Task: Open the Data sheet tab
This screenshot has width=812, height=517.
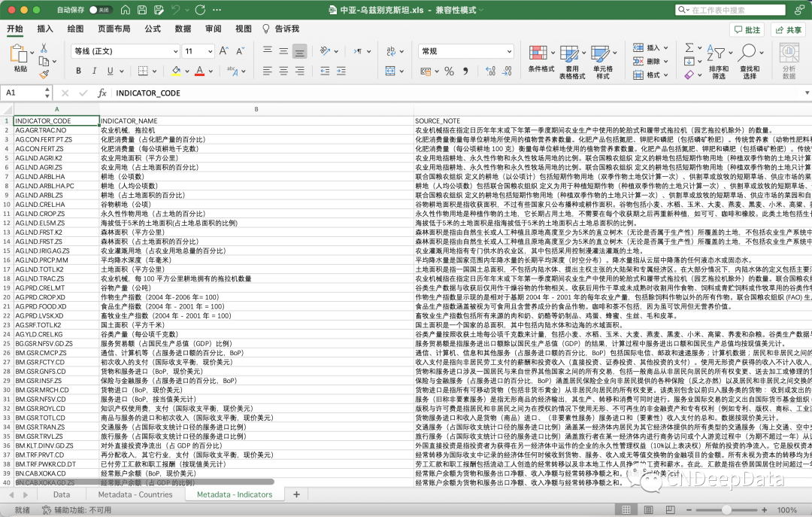Action: pyautogui.click(x=62, y=494)
